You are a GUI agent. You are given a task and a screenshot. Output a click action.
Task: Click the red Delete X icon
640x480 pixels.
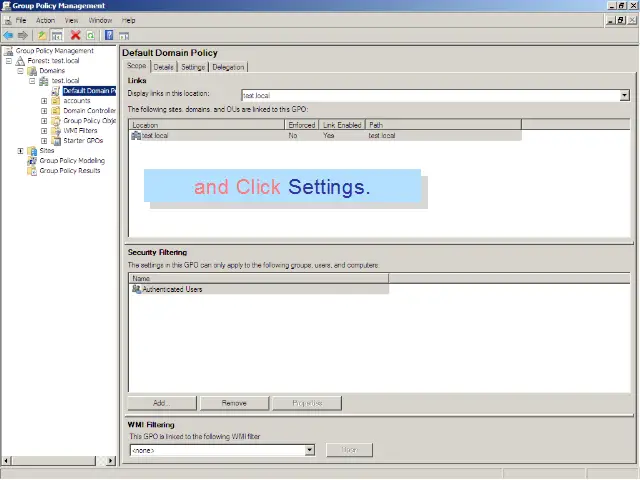[76, 35]
